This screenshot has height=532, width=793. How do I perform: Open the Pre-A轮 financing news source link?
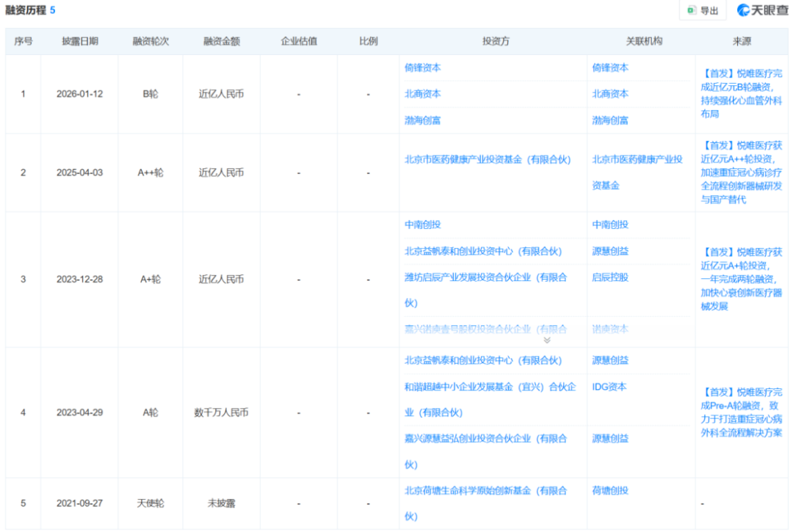point(741,412)
